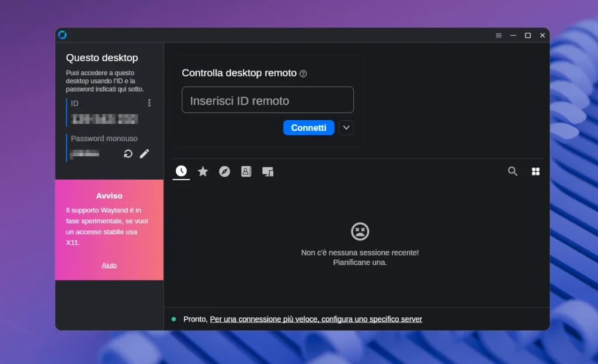Click the search magnifier for peers
Screen dimensions: 598x364
513,171
